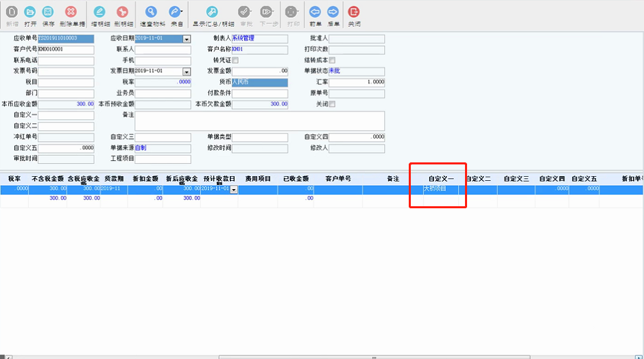The height and width of the screenshot is (359, 644).
Task: Check the 关闭 checkbox in form
Action: click(x=333, y=104)
